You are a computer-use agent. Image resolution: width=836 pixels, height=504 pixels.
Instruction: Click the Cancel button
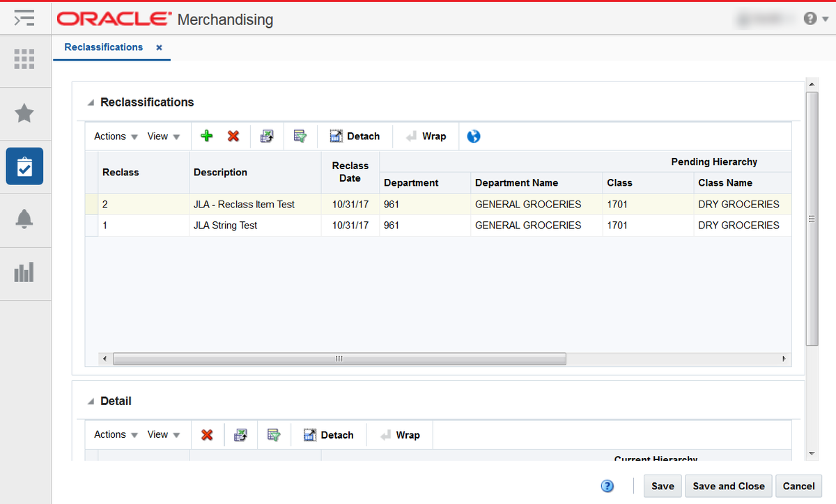click(798, 486)
